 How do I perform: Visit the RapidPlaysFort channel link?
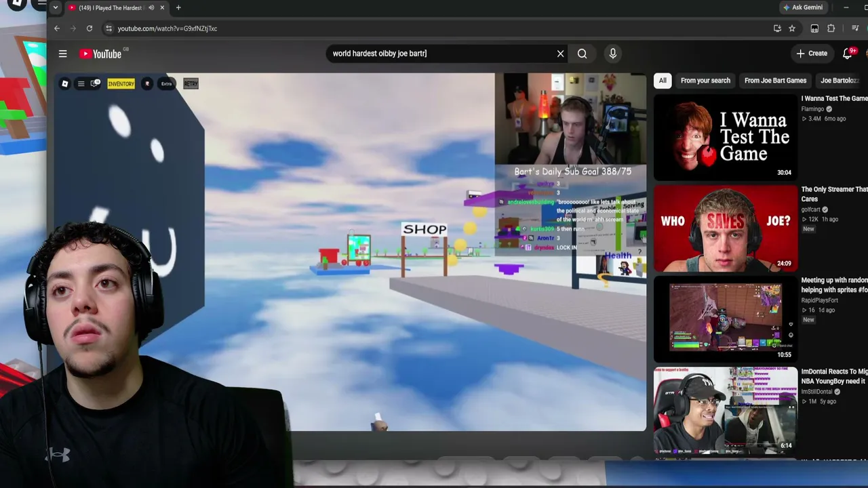point(820,300)
